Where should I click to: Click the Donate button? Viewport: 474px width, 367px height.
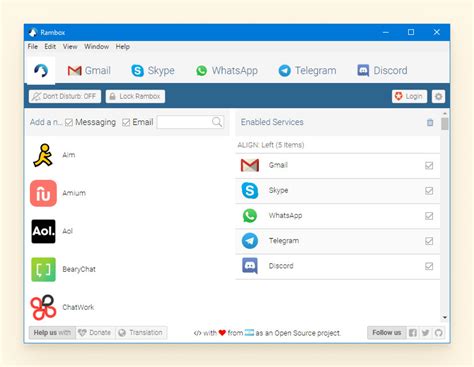96,333
